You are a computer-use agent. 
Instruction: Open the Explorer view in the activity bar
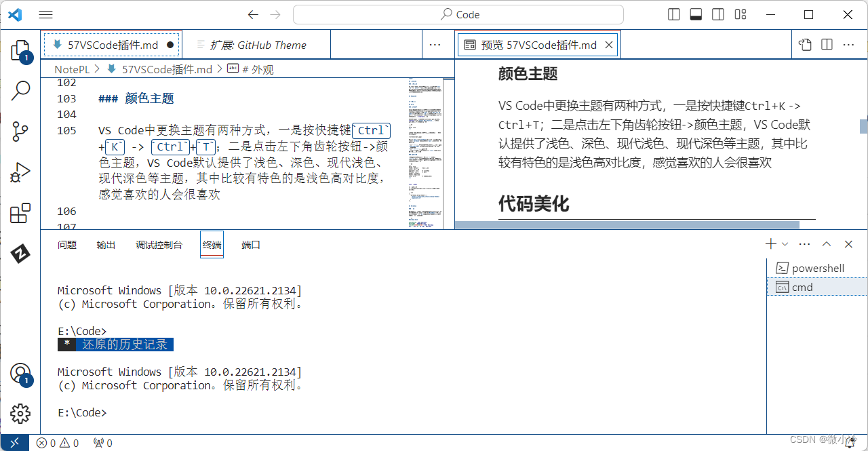pyautogui.click(x=20, y=51)
